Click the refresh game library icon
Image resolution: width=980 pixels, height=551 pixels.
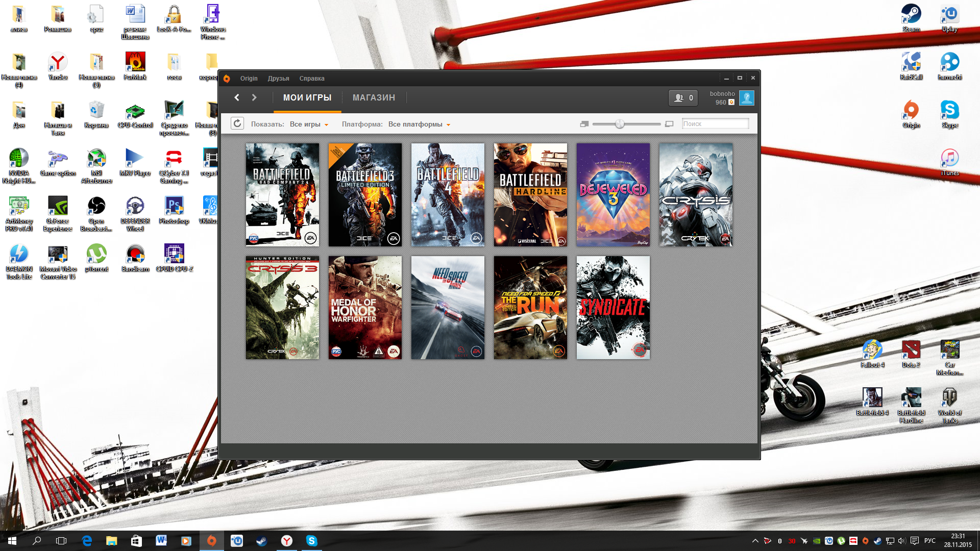point(237,123)
